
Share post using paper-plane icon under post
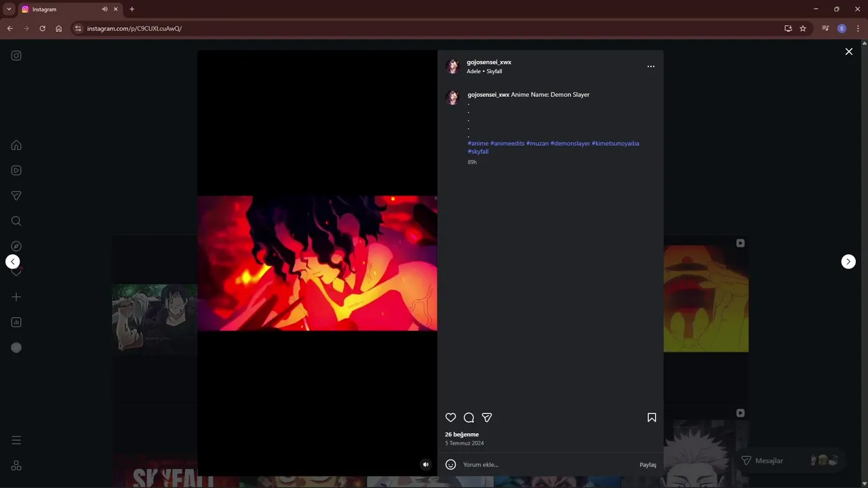pyautogui.click(x=487, y=418)
